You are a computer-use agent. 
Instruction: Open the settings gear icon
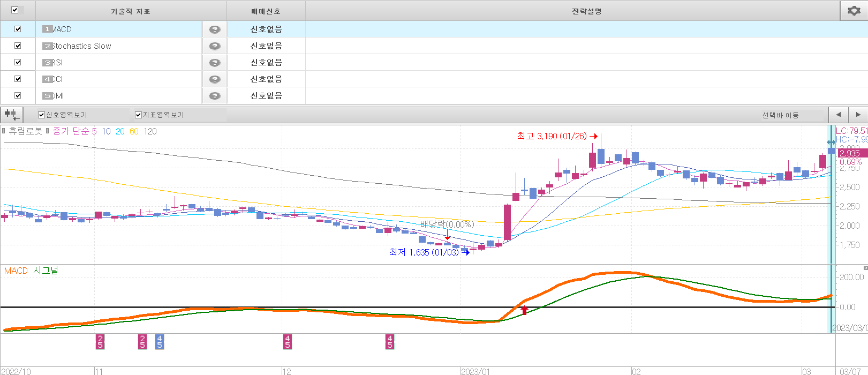pos(854,10)
